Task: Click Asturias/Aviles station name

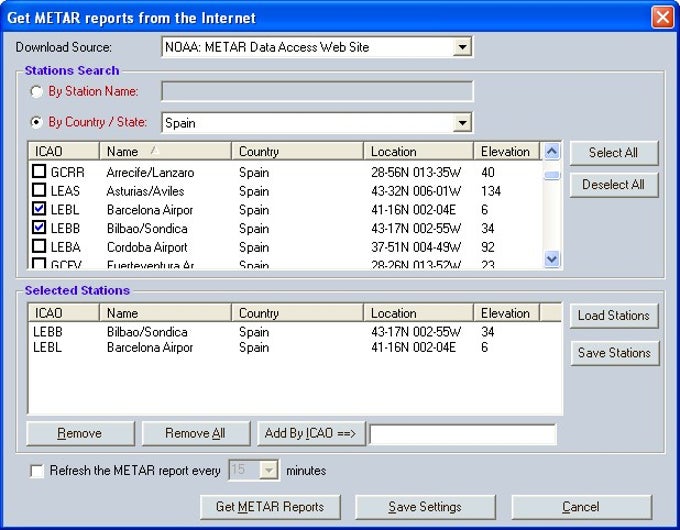Action: coord(145,191)
